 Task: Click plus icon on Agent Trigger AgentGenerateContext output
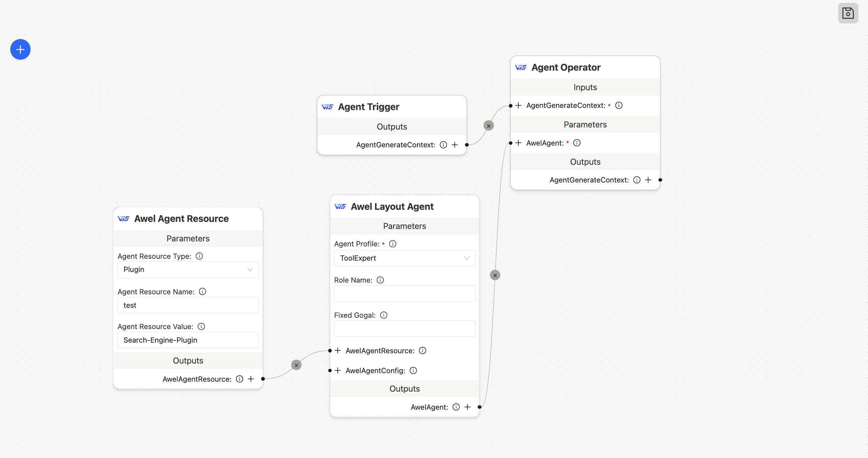pos(455,145)
